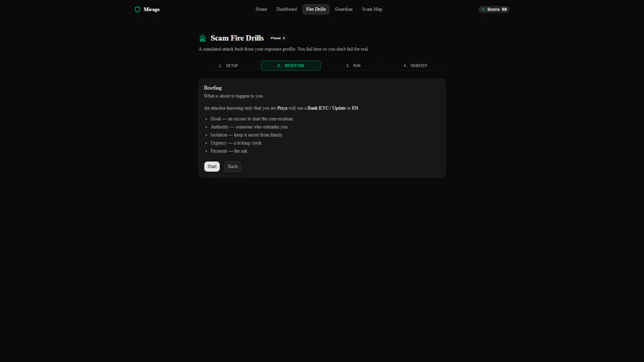Start the fire drill
The height and width of the screenshot is (362, 644).
pyautogui.click(x=212, y=166)
